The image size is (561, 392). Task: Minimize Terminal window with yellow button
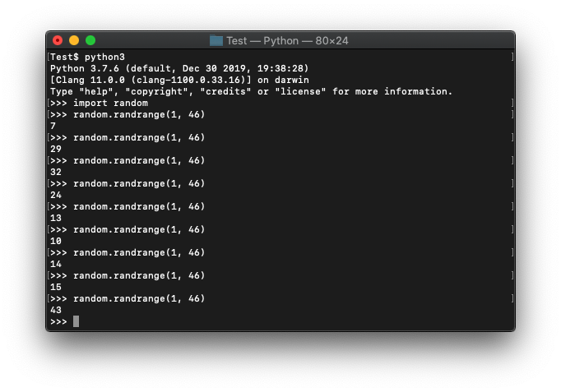pyautogui.click(x=74, y=40)
